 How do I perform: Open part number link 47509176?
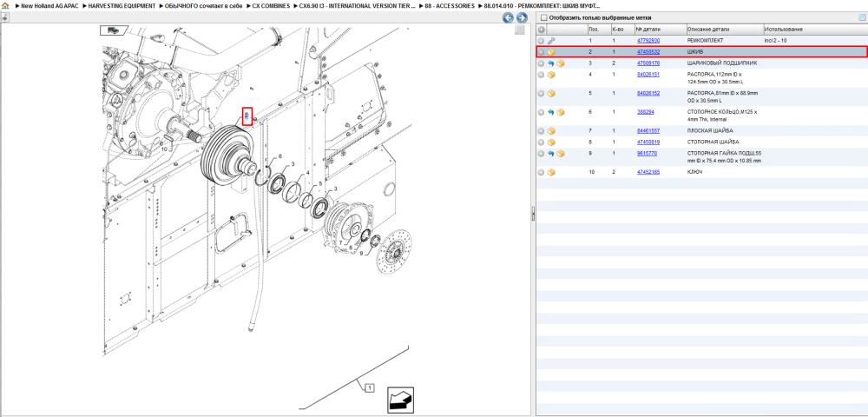pos(648,63)
